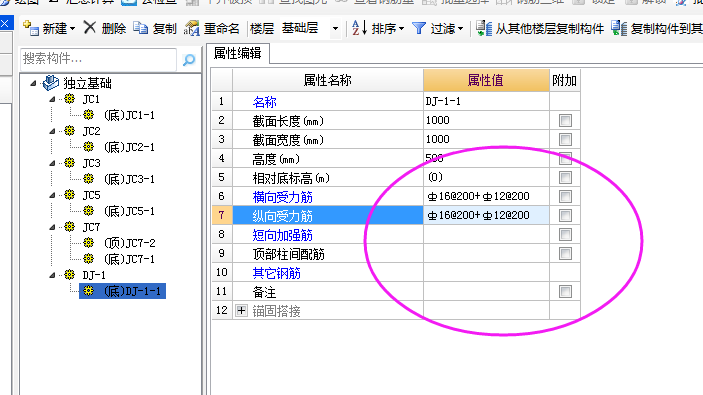Click the 截面长度 value 1000 cell

486,120
